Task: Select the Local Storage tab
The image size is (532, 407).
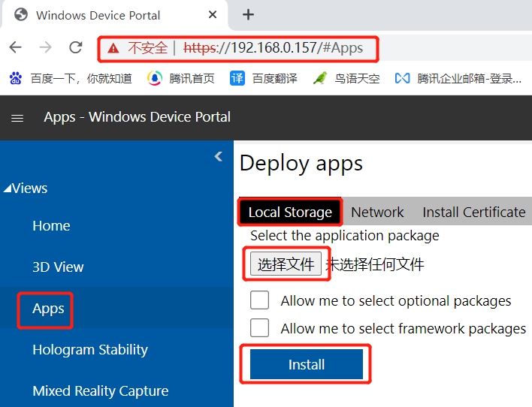Action: pyautogui.click(x=290, y=213)
